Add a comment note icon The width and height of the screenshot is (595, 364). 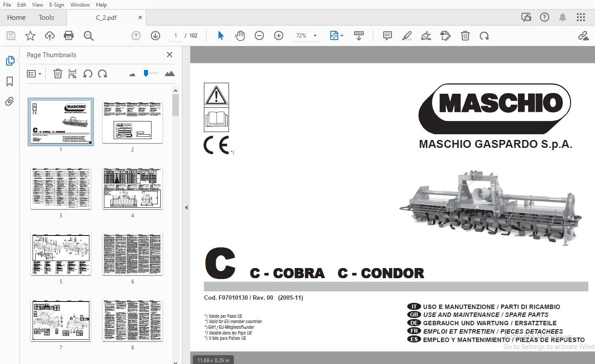pos(388,36)
